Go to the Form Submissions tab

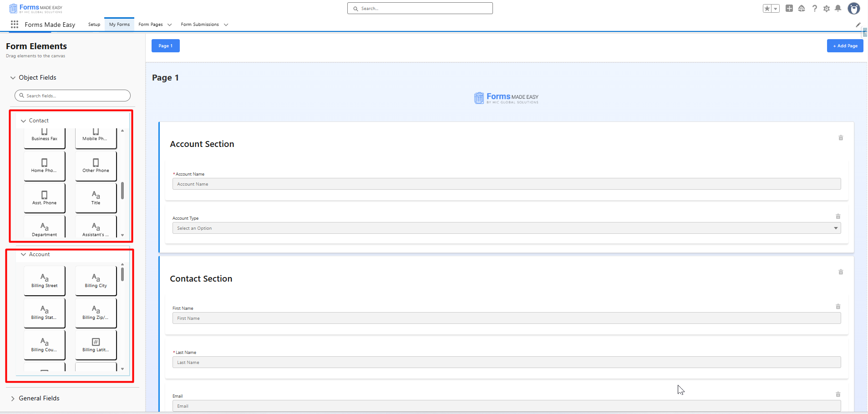[x=200, y=25]
